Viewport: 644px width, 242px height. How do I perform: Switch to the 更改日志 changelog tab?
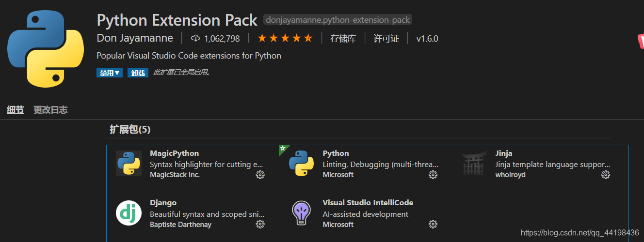click(50, 110)
